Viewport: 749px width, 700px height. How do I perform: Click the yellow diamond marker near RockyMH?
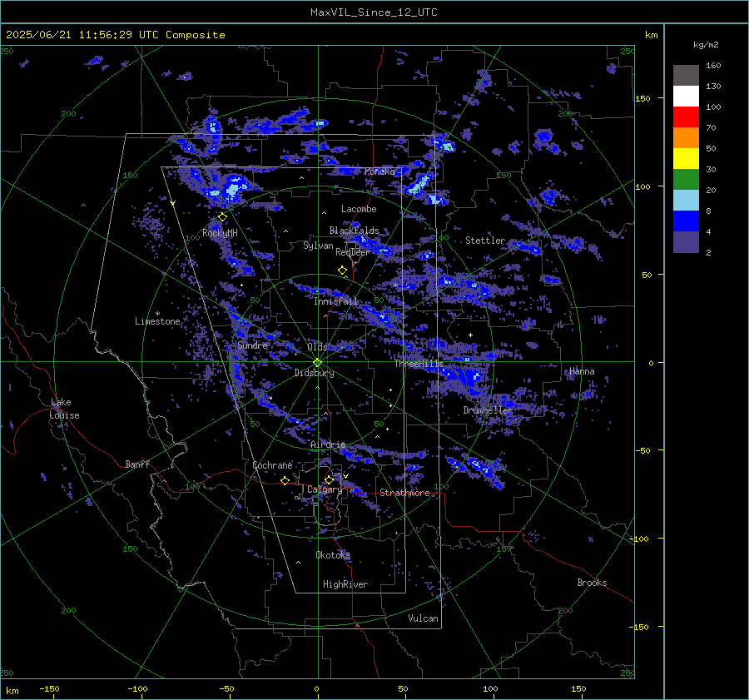coord(222,217)
